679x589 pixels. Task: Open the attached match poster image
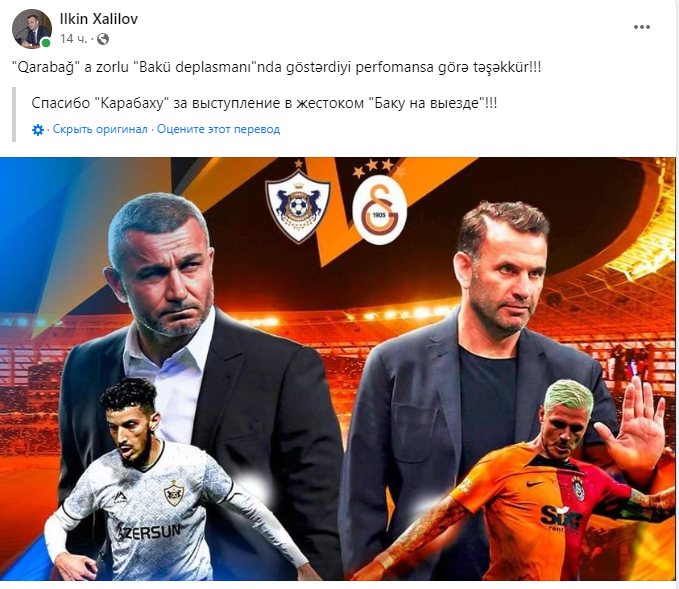coord(338,369)
